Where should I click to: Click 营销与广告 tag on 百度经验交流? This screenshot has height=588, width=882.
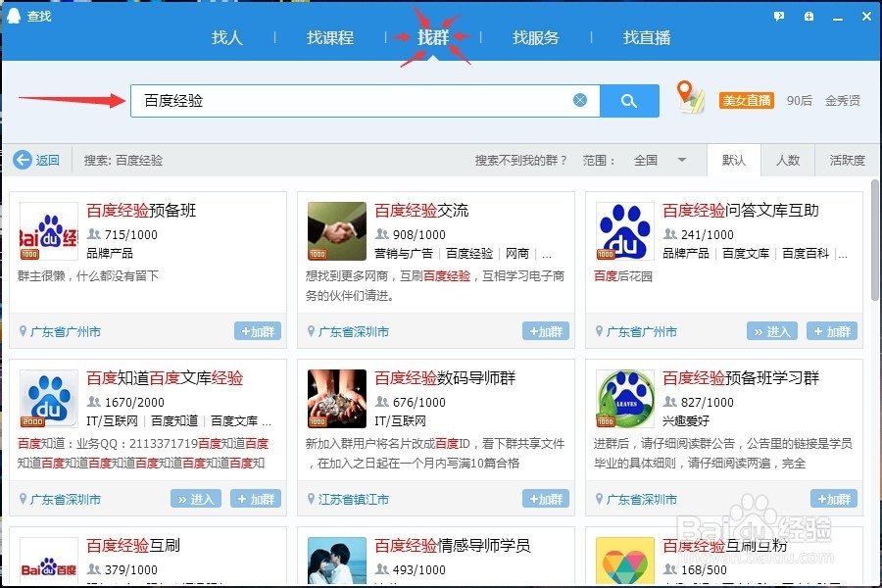(404, 253)
